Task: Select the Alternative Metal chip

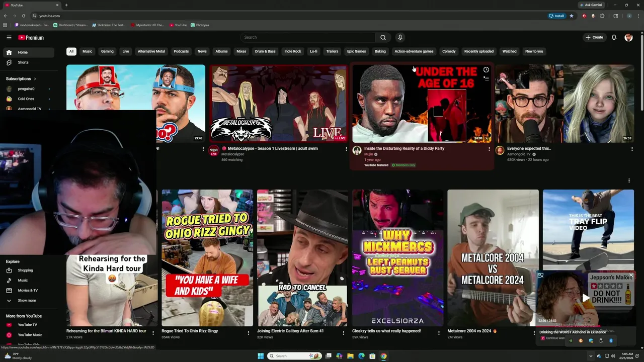Action: point(151,51)
